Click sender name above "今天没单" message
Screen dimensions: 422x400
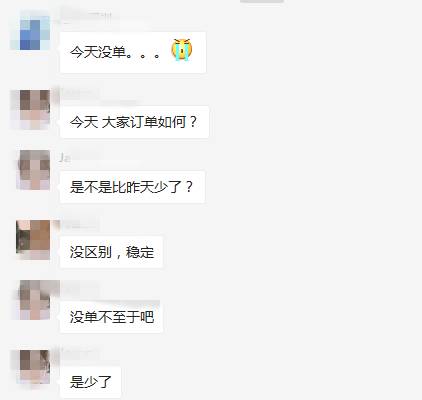86,15
